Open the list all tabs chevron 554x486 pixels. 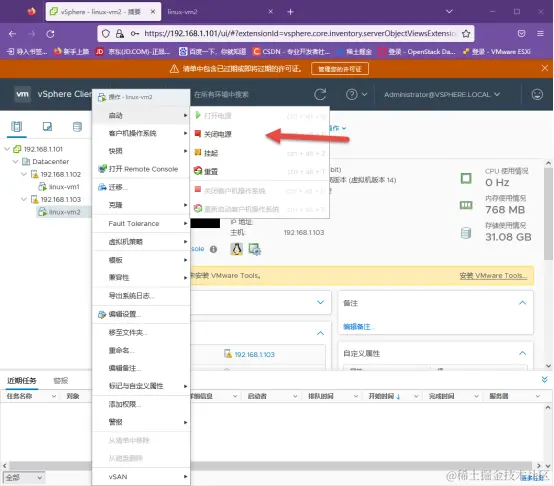click(449, 12)
